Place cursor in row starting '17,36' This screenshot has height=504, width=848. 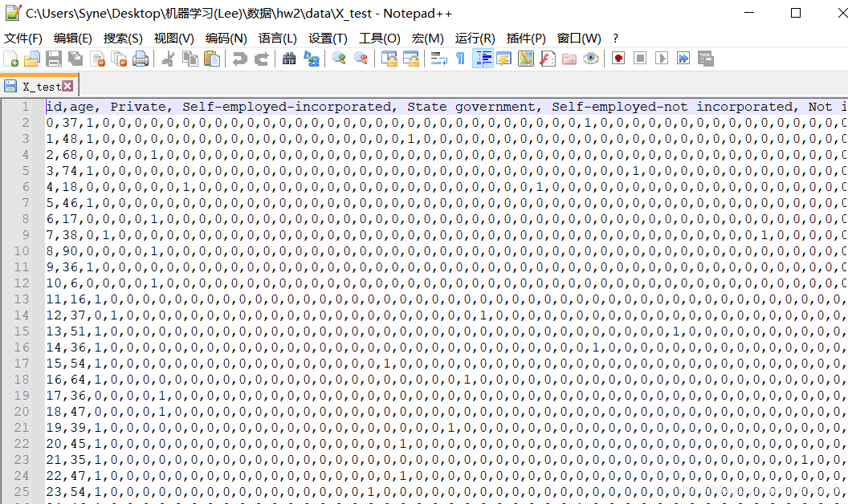(446, 396)
